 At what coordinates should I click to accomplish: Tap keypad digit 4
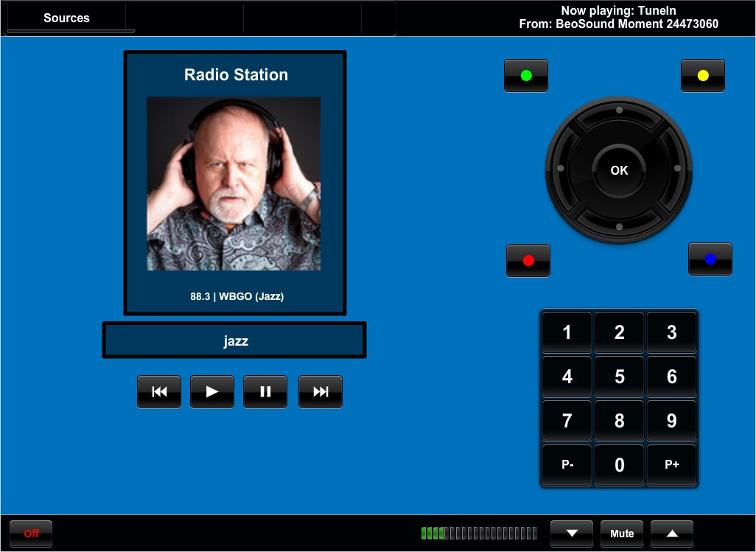[567, 377]
